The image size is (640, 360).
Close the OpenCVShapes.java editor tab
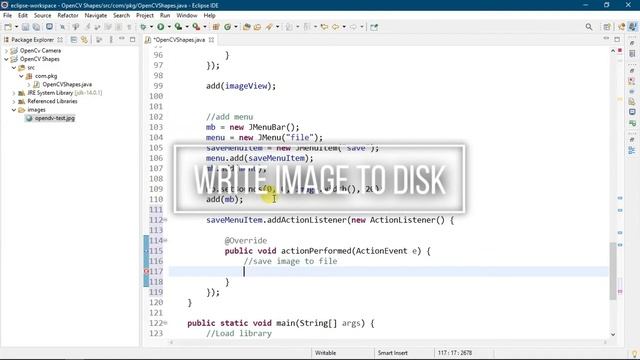click(x=211, y=40)
